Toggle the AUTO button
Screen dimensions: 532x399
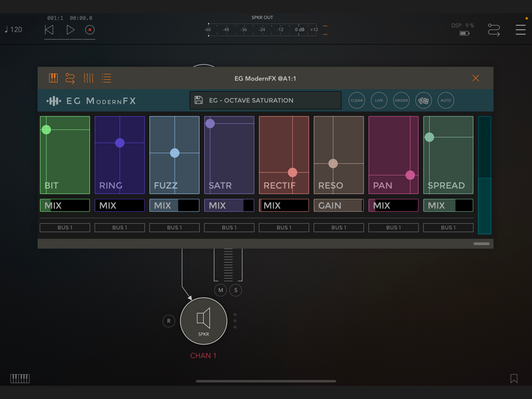point(446,101)
